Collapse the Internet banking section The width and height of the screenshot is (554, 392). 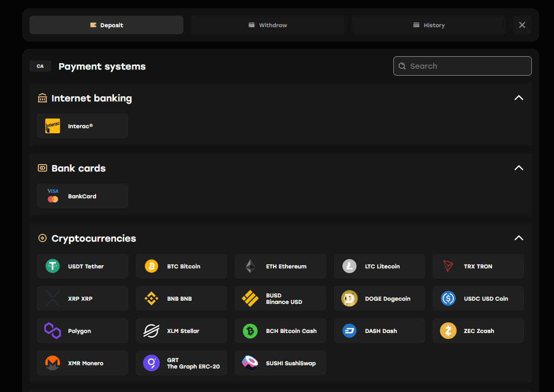coord(519,98)
